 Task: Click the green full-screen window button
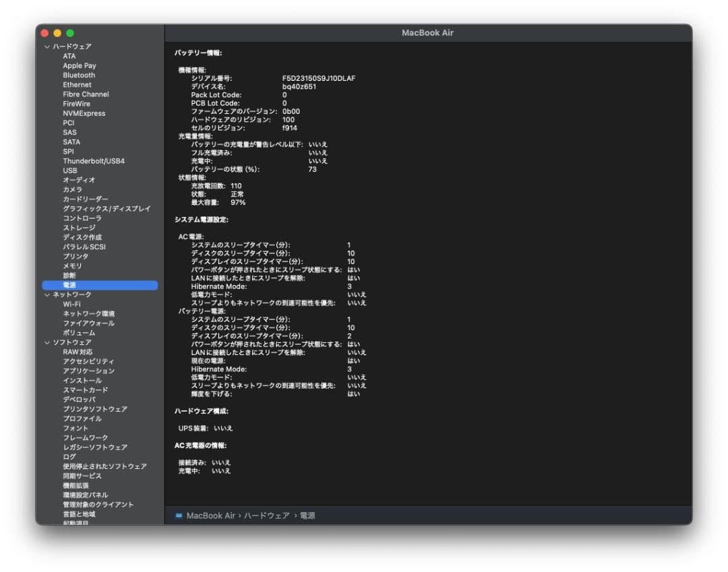point(70,33)
